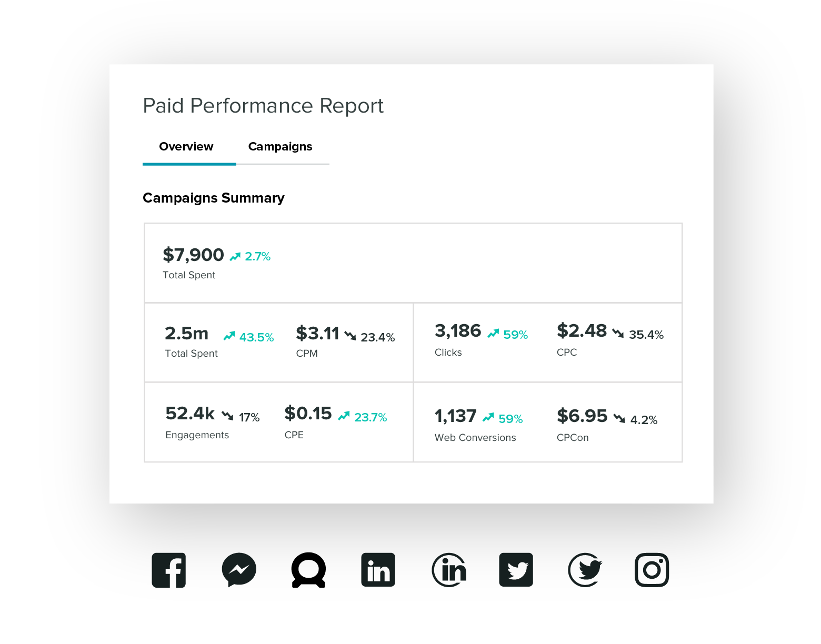The height and width of the screenshot is (644, 821).
Task: Click the Web Conversions metric value 1,137
Action: pos(455,415)
